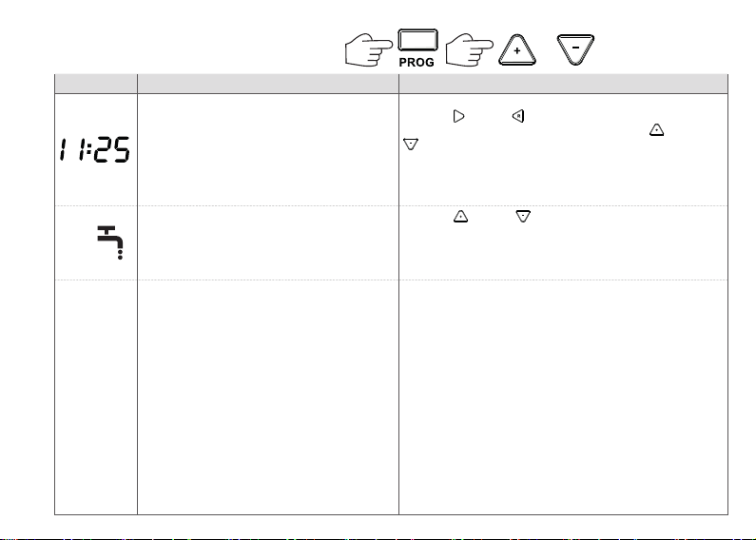Click the hand pointing at PROG button
Viewport: 756px width, 540px height.
click(369, 49)
